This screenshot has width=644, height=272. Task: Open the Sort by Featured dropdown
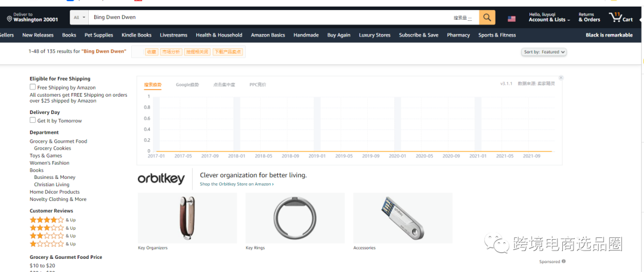click(544, 52)
